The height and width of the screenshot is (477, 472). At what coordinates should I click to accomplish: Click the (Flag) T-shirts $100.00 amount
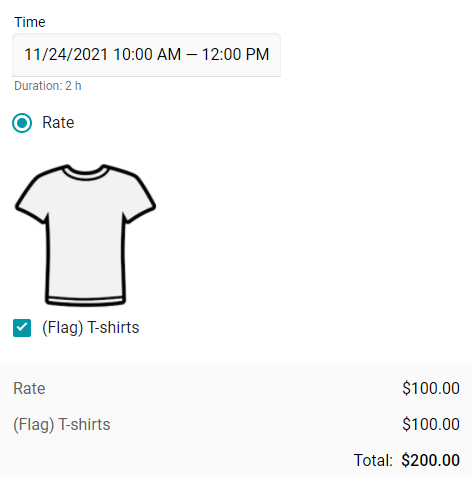click(431, 424)
